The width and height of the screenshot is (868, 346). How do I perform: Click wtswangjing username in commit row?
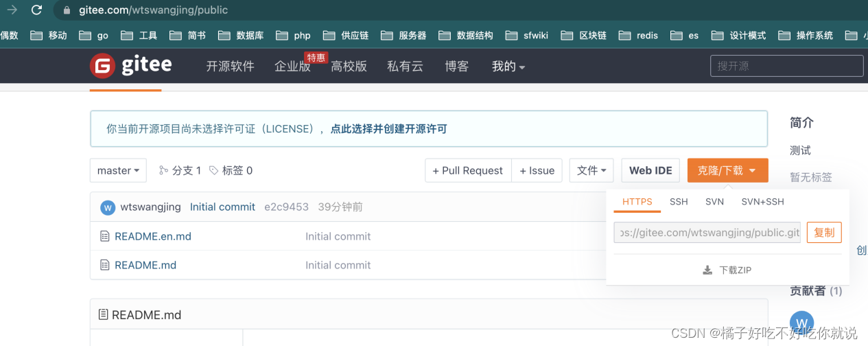coord(150,207)
